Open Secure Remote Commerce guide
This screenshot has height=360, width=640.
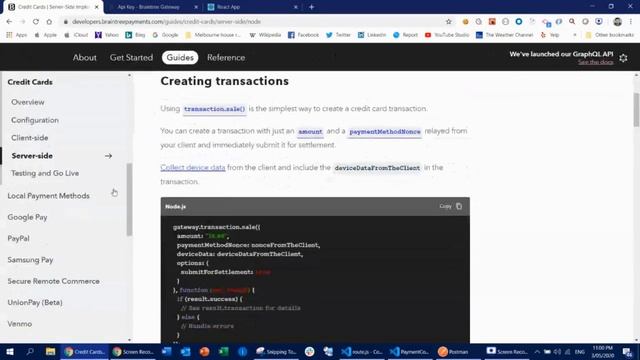pyautogui.click(x=53, y=281)
